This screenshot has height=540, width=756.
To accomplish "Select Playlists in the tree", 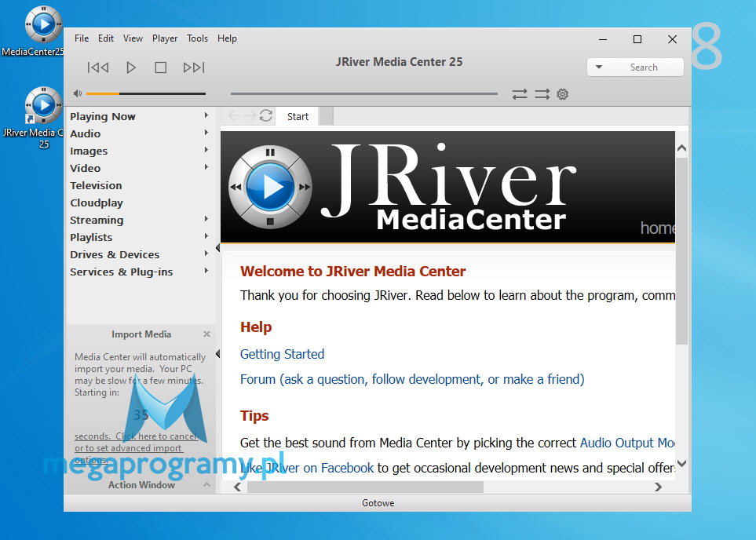I will pos(91,237).
